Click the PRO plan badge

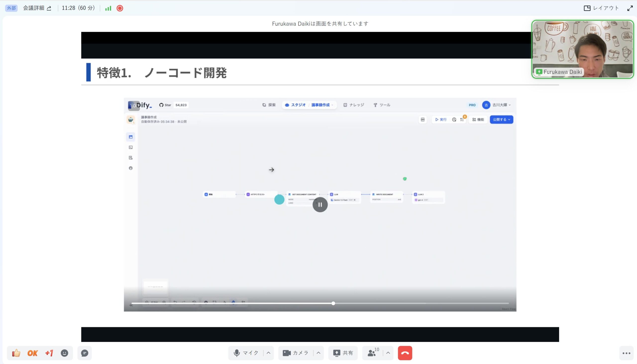472,105
